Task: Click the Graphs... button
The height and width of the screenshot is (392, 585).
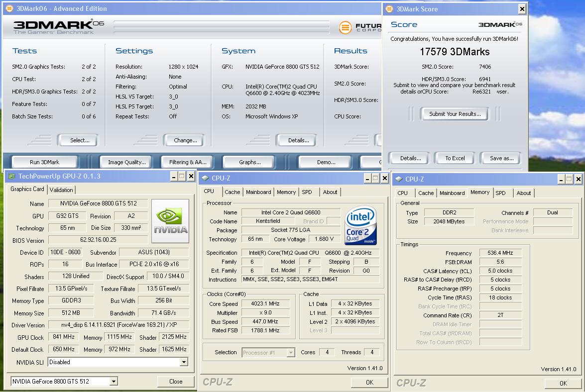Action: click(x=249, y=162)
